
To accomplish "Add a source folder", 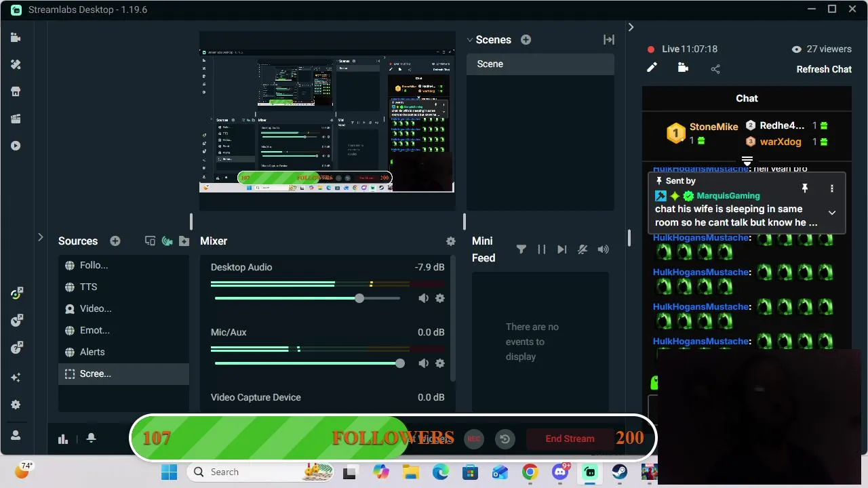I will click(184, 241).
